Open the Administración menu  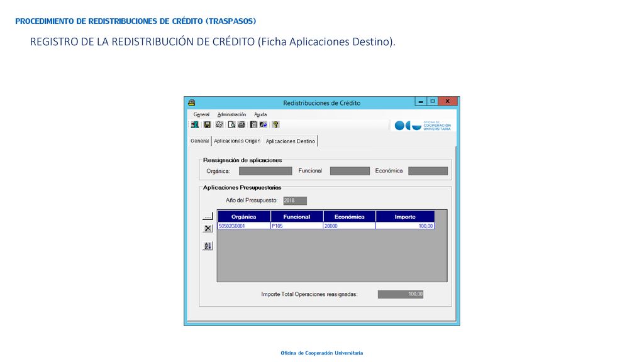pos(231,114)
